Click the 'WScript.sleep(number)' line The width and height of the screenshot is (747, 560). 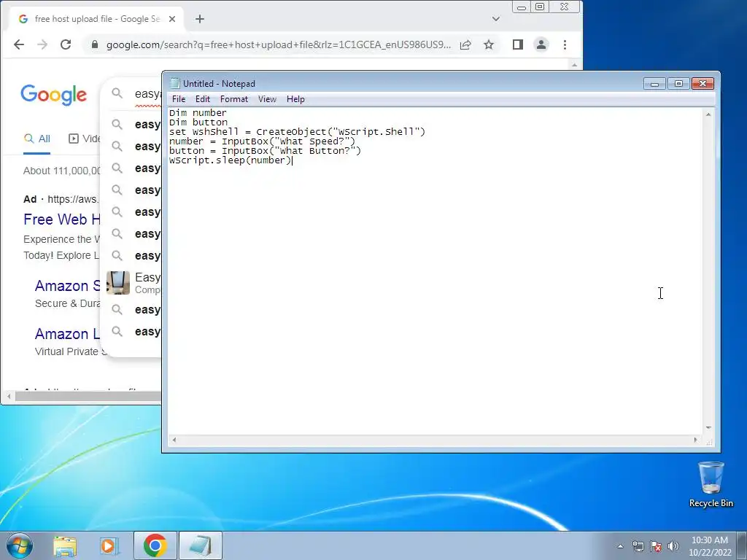click(x=230, y=160)
